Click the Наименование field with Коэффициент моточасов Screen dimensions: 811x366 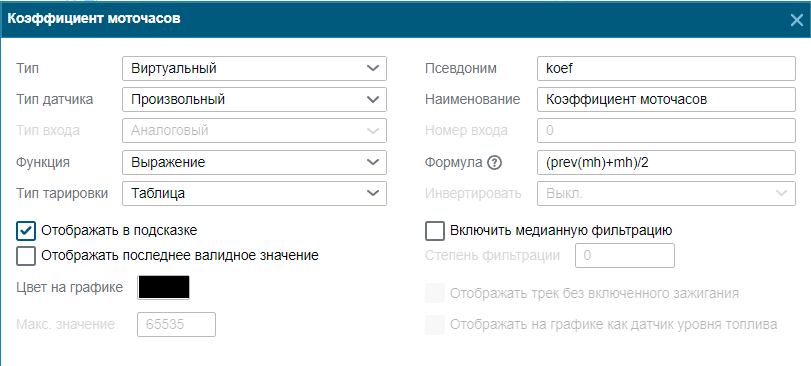pos(667,100)
